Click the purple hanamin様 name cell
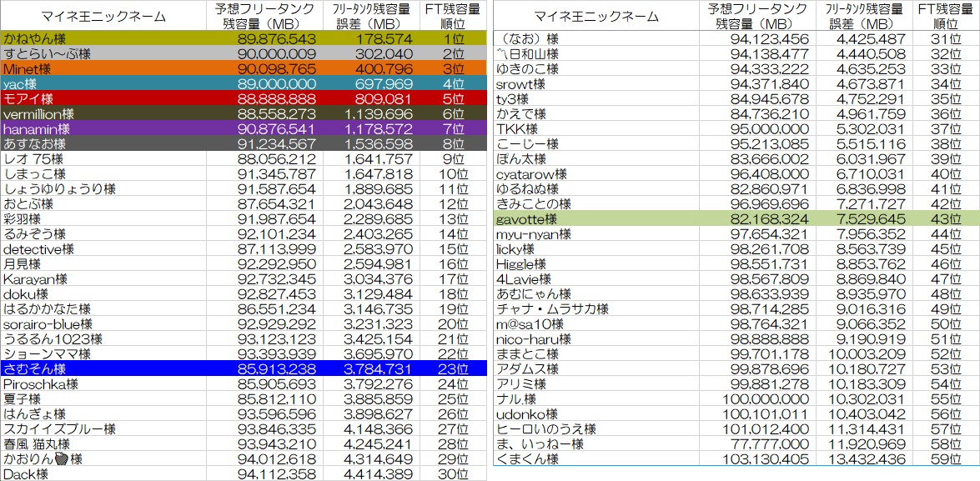The width and height of the screenshot is (980, 481). click(x=103, y=128)
